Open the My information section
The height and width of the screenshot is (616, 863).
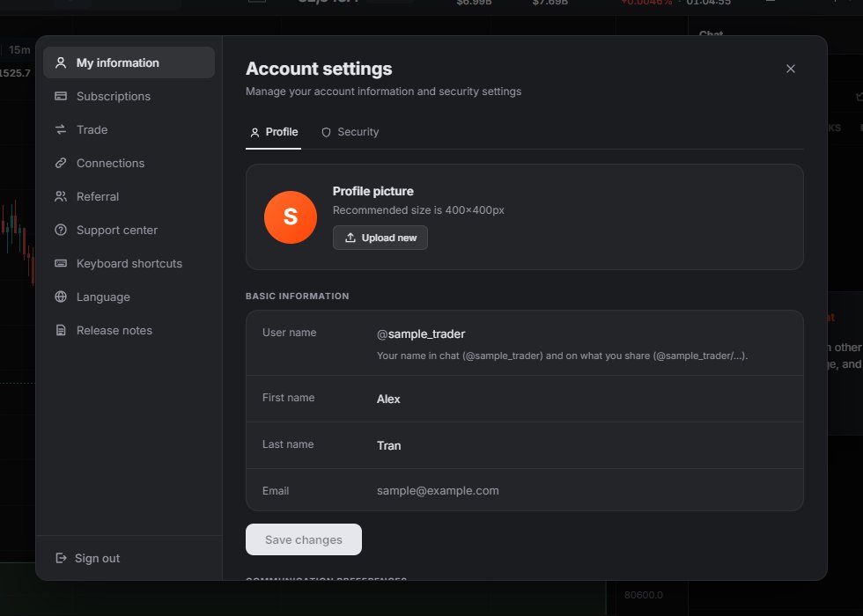(129, 62)
